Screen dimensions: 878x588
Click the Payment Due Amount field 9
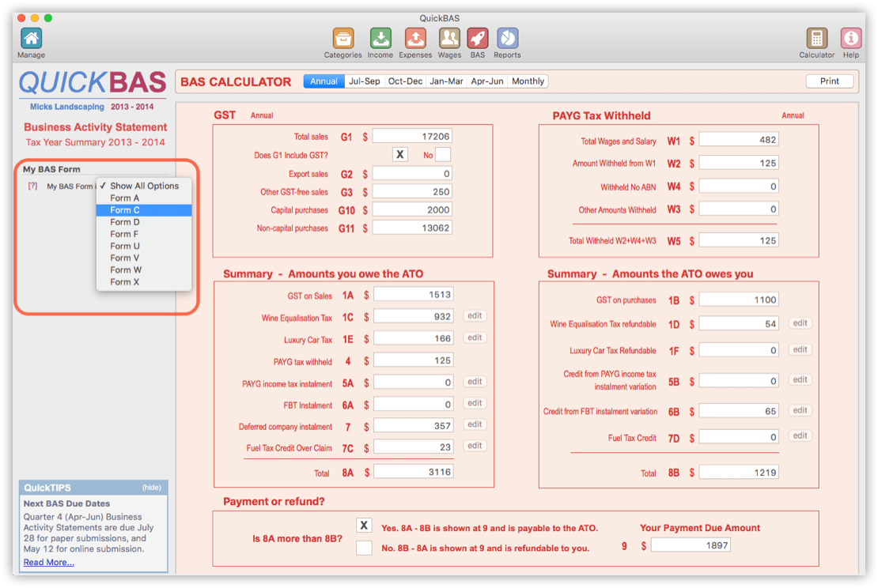click(691, 545)
